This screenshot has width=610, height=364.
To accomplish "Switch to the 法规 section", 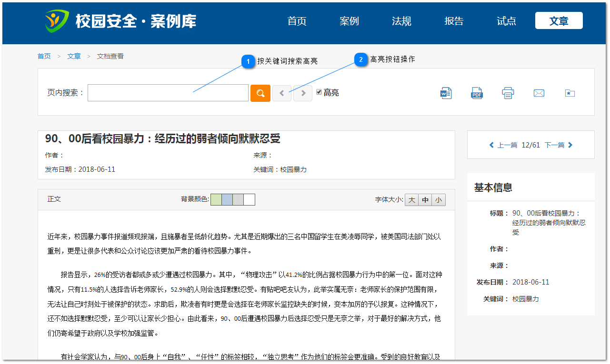I will click(x=401, y=21).
